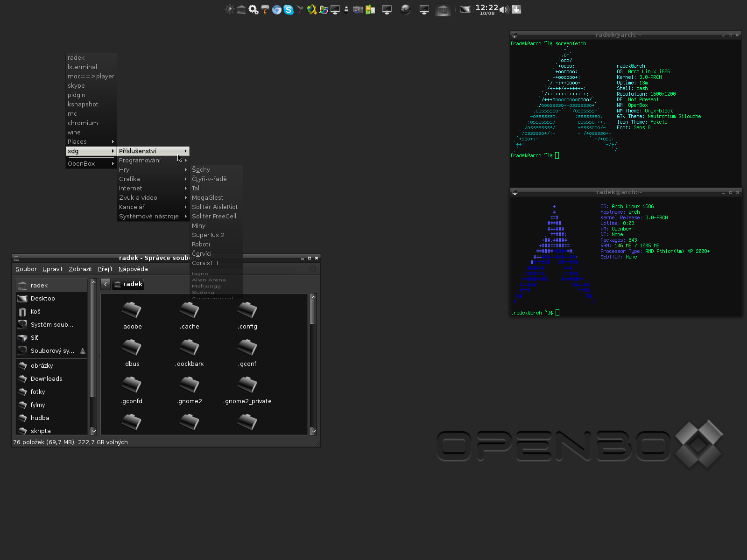Expand the Zvuk a video submenu
This screenshot has width=747, height=560.
tap(153, 198)
